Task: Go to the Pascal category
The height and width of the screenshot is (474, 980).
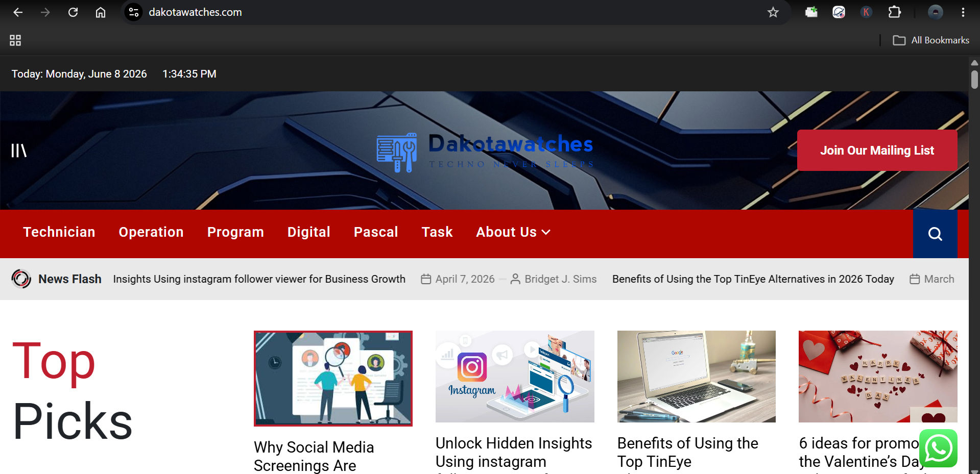Action: point(376,232)
